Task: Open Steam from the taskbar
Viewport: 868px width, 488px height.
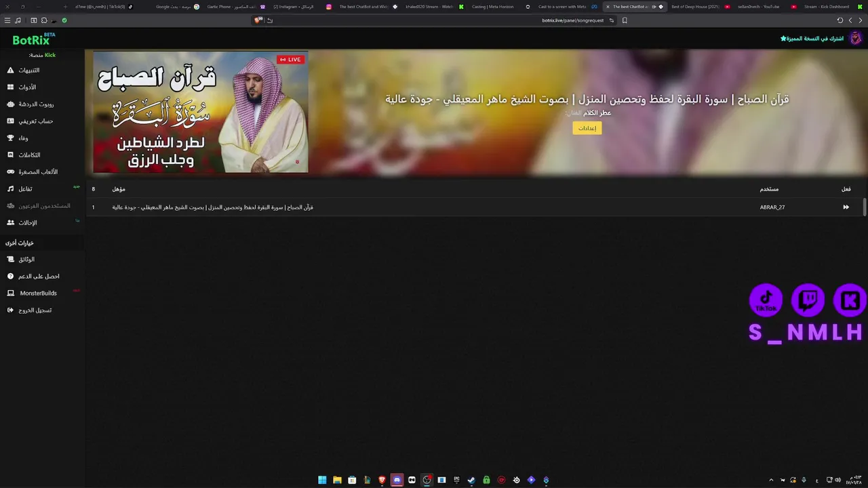Action: 471,480
